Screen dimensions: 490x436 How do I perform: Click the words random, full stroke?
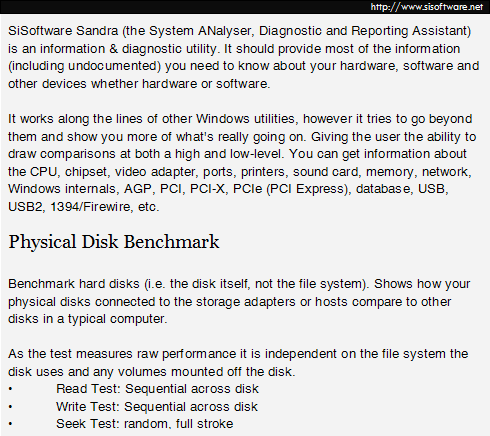[179, 424]
